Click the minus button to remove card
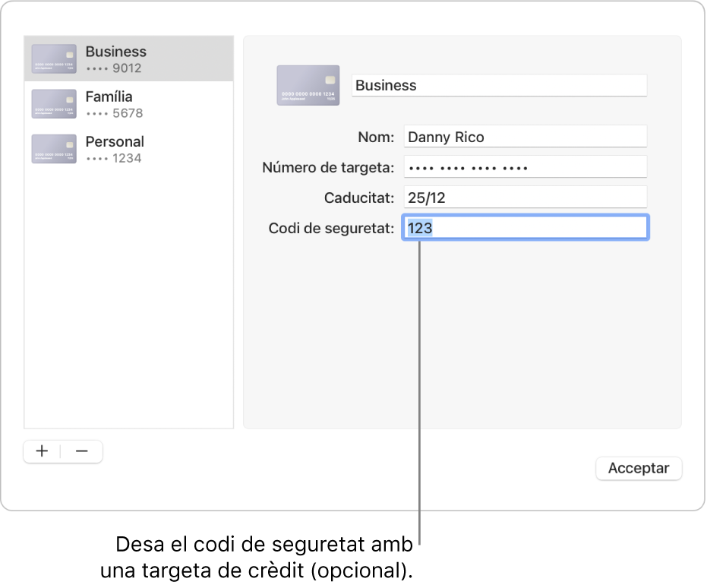This screenshot has width=707, height=588. click(x=81, y=451)
